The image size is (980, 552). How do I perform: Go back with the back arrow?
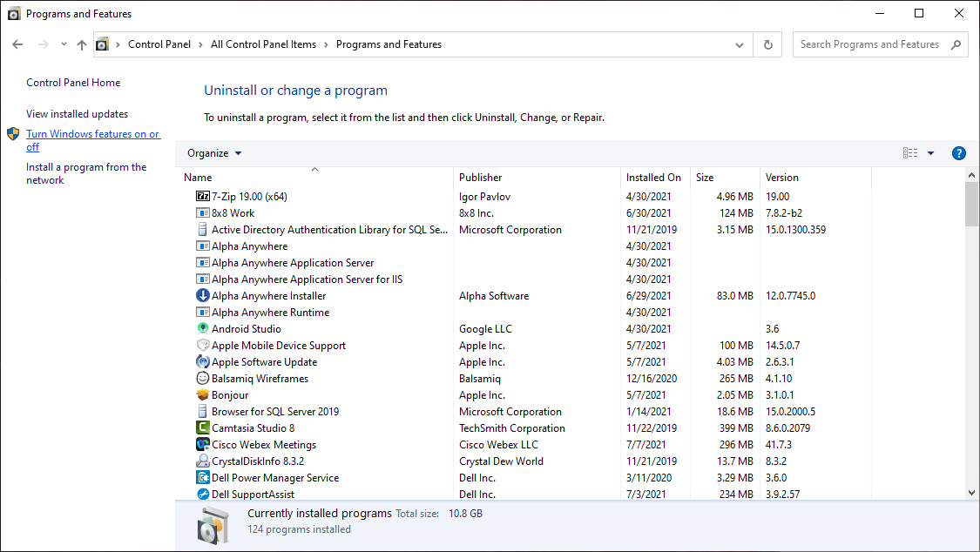17,44
